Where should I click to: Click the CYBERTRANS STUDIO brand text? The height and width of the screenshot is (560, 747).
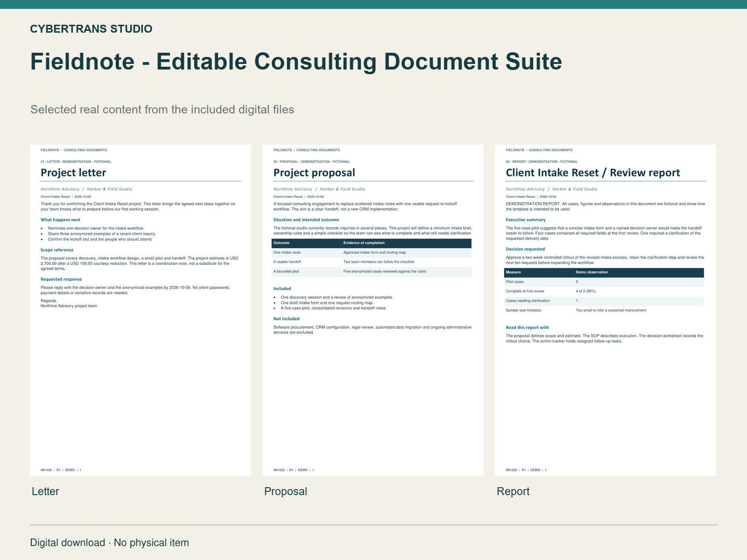click(x=91, y=29)
